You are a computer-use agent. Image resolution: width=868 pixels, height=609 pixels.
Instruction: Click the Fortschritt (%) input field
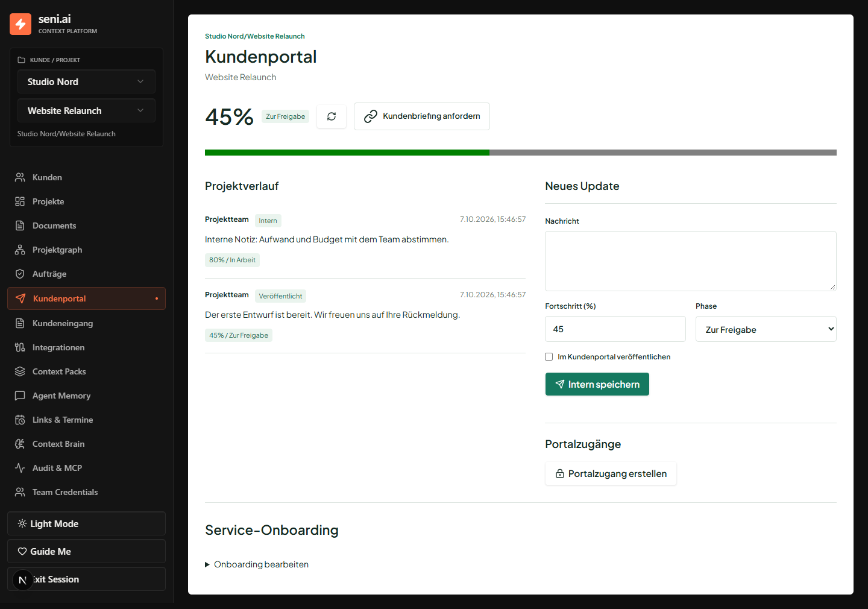click(x=615, y=329)
